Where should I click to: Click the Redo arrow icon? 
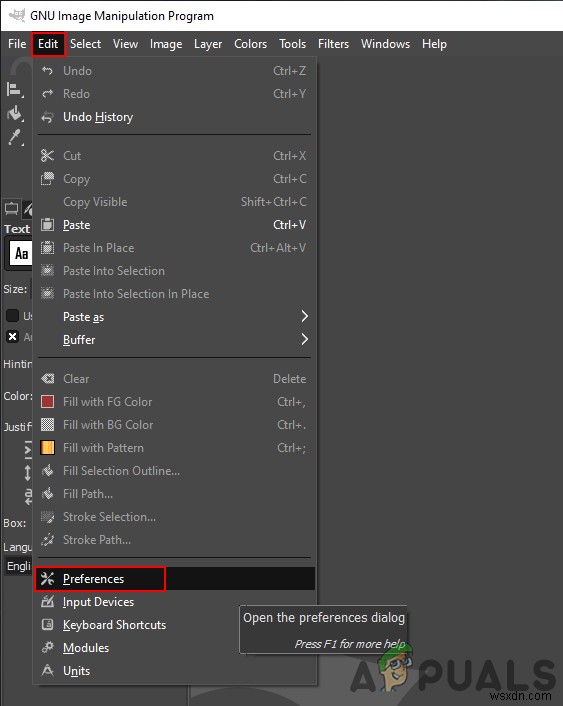[x=47, y=94]
